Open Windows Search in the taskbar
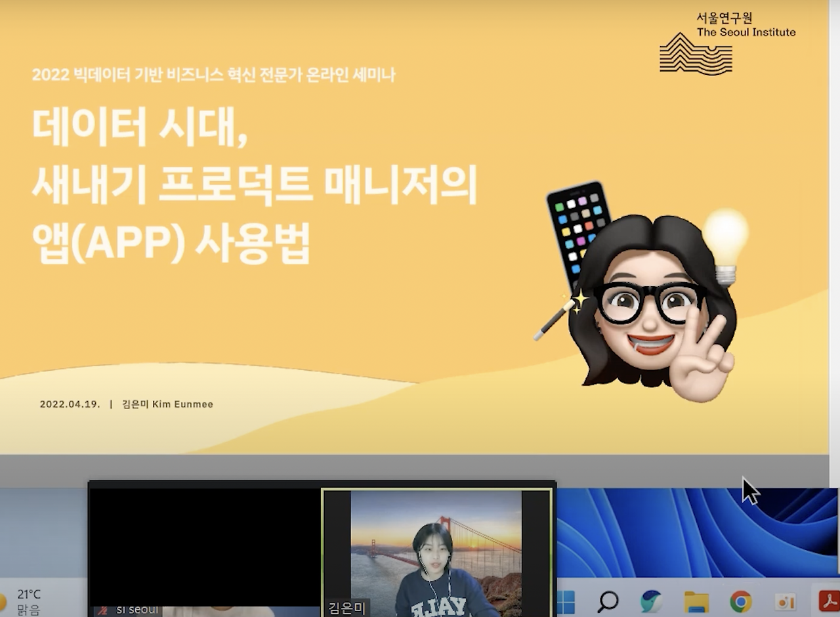 (608, 601)
